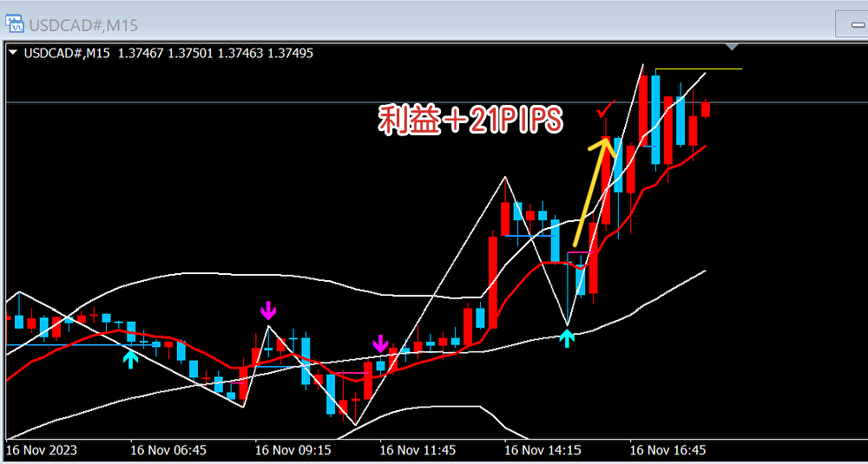Image resolution: width=868 pixels, height=464 pixels.
Task: Click the open price value 1.37467
Action: (x=141, y=53)
